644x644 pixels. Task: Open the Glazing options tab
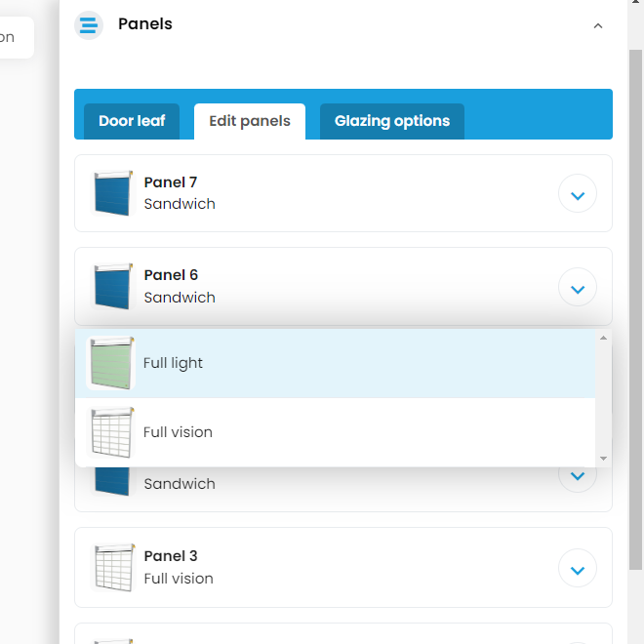click(x=392, y=121)
